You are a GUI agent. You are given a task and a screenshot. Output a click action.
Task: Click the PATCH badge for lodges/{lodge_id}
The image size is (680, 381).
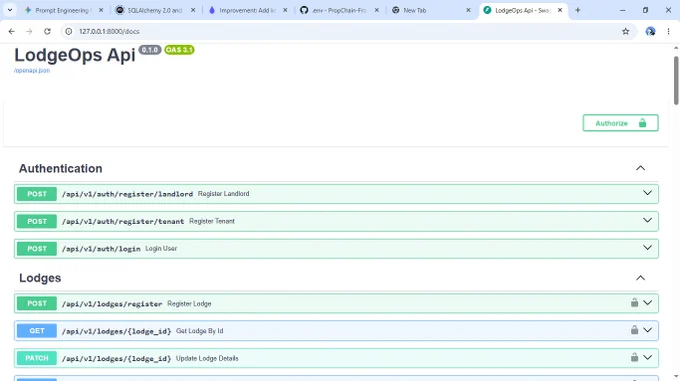[37, 358]
